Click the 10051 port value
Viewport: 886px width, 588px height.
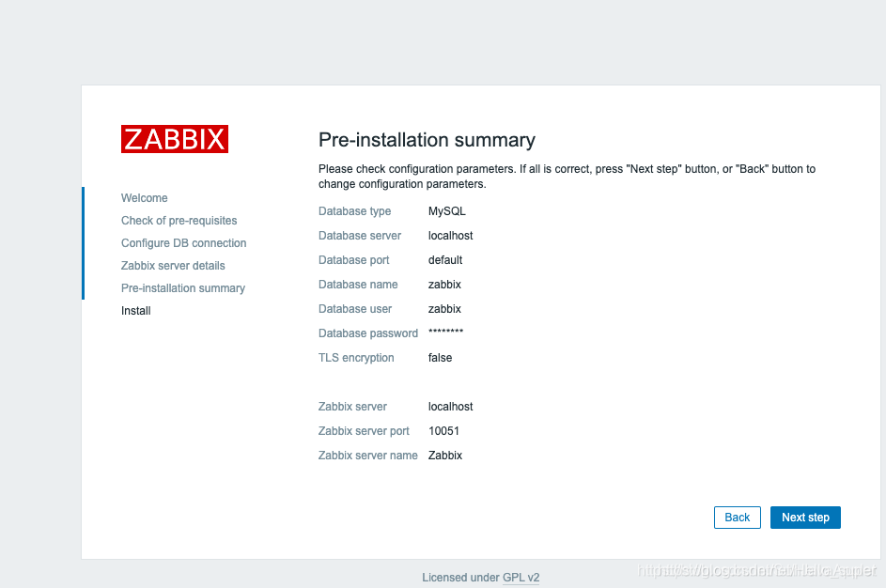tap(443, 431)
